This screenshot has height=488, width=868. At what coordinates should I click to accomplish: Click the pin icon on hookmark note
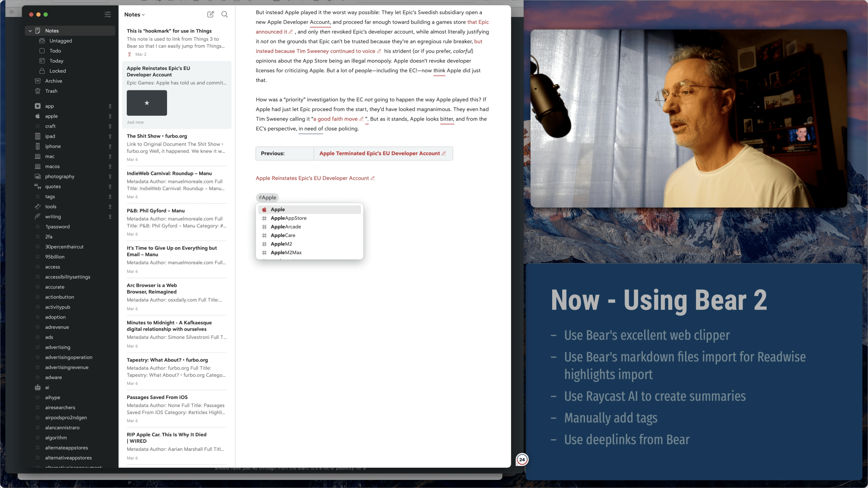coord(129,54)
